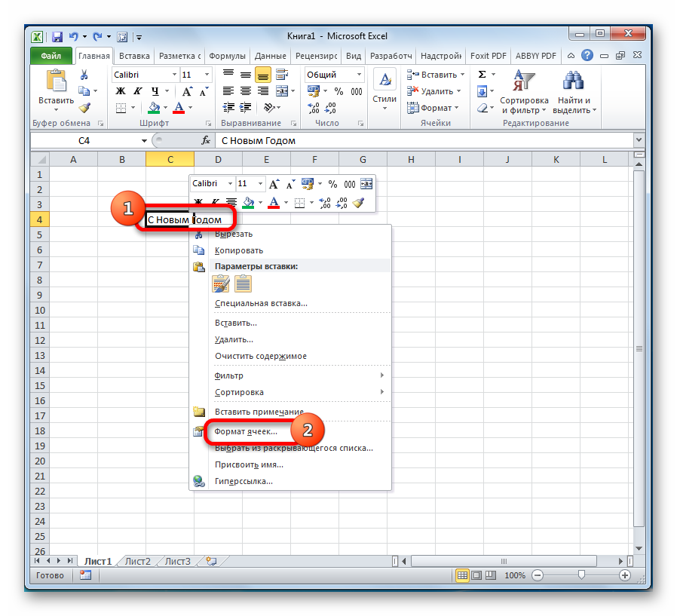The height and width of the screenshot is (616, 677).
Task: Open the Формулы ribbon tab
Action: click(227, 56)
